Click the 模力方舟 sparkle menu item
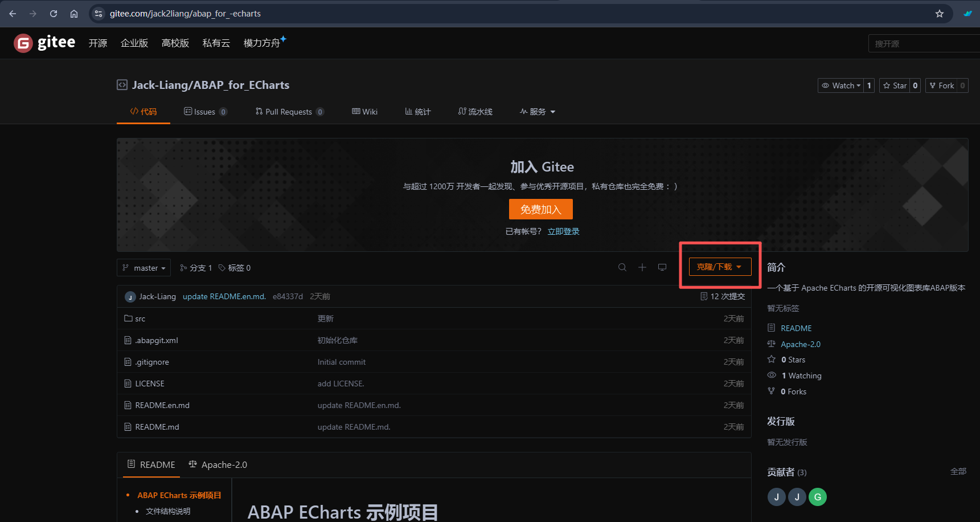The width and height of the screenshot is (980, 522). [x=265, y=42]
